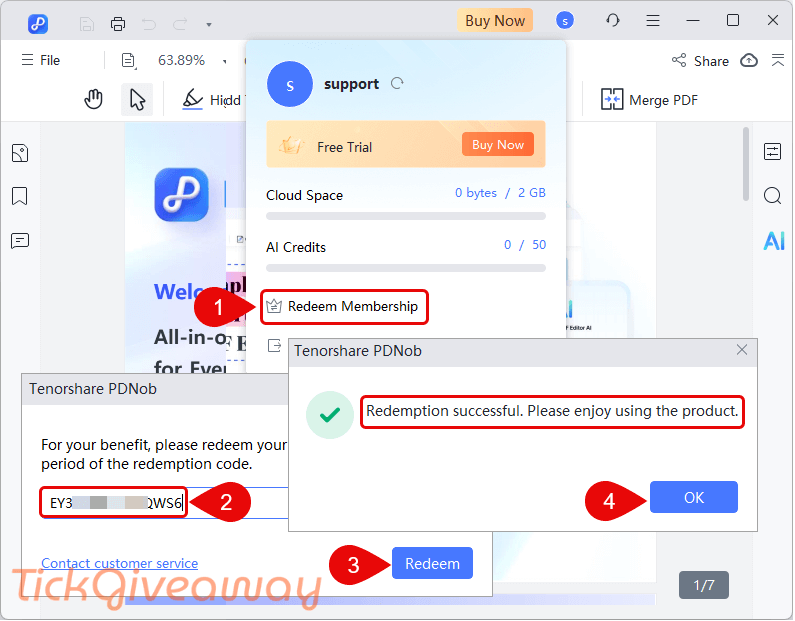This screenshot has height=621, width=795.
Task: Confirm with the OK button
Action: point(694,497)
